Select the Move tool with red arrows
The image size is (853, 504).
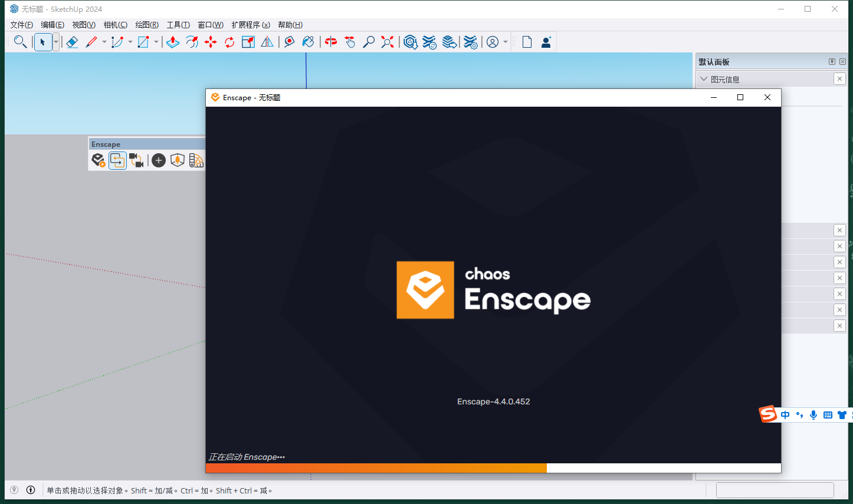(211, 42)
